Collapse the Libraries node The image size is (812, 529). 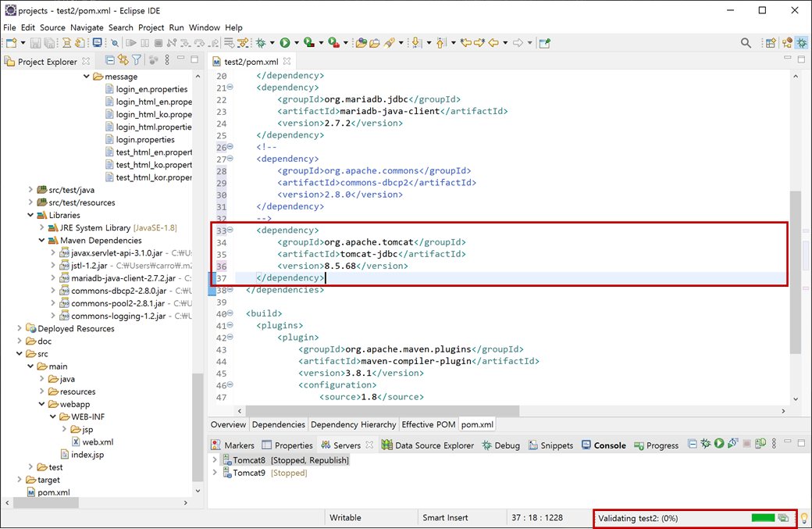tap(30, 215)
